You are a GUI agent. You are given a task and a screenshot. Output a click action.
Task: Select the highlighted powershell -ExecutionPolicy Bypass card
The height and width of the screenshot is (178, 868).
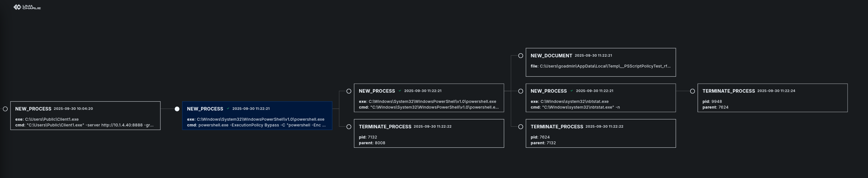pyautogui.click(x=257, y=116)
